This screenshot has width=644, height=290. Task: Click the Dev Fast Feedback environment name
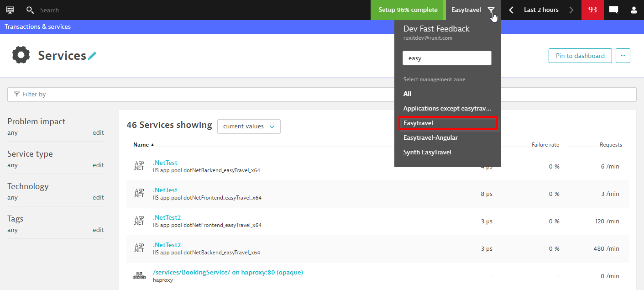(x=436, y=29)
